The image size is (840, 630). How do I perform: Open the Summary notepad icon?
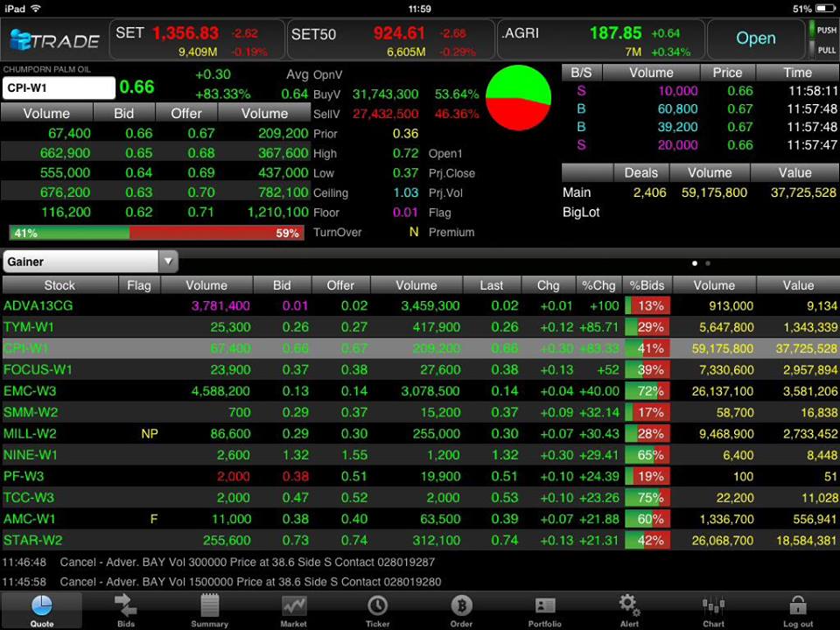(209, 605)
